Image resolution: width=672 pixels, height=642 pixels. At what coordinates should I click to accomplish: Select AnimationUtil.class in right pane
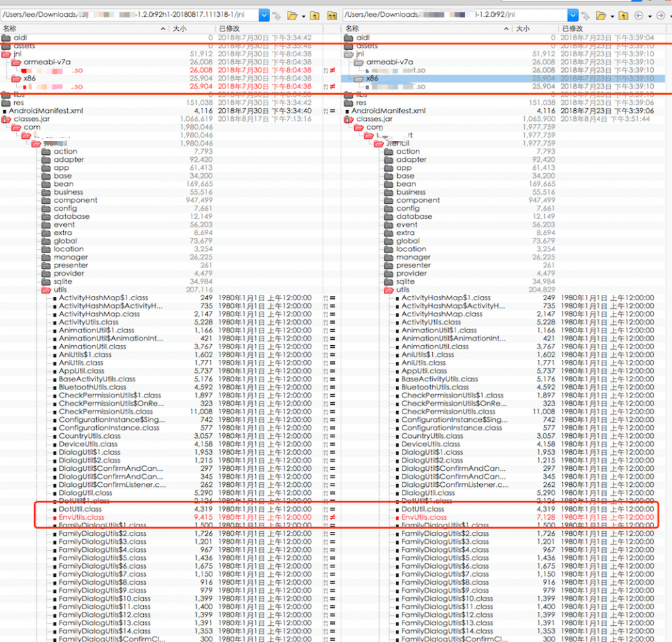[435, 347]
